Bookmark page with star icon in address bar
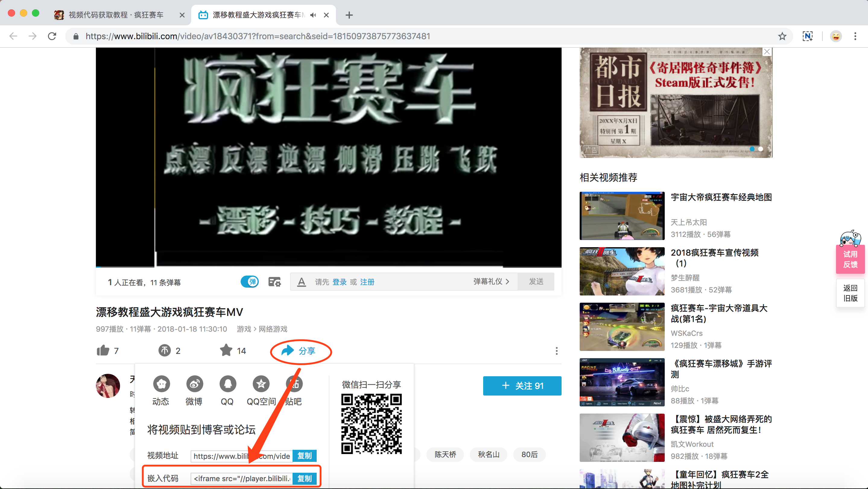Viewport: 868px width, 489px height. click(x=782, y=36)
